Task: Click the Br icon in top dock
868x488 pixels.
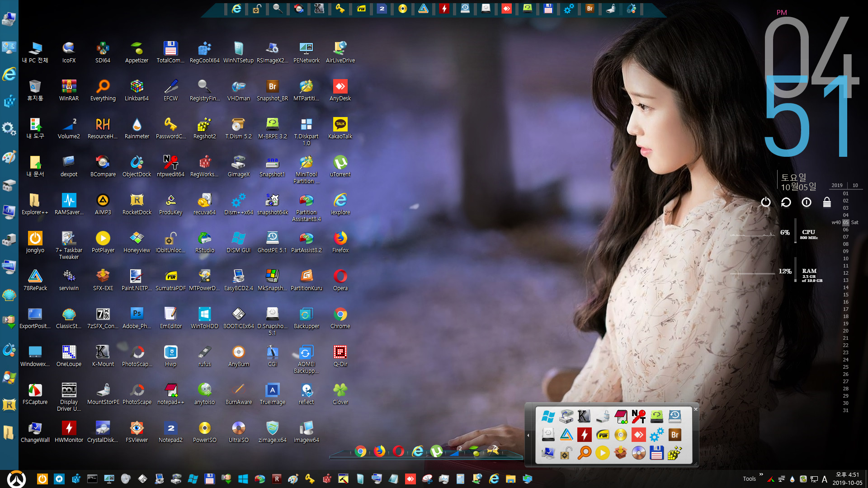Action: pyautogui.click(x=590, y=9)
